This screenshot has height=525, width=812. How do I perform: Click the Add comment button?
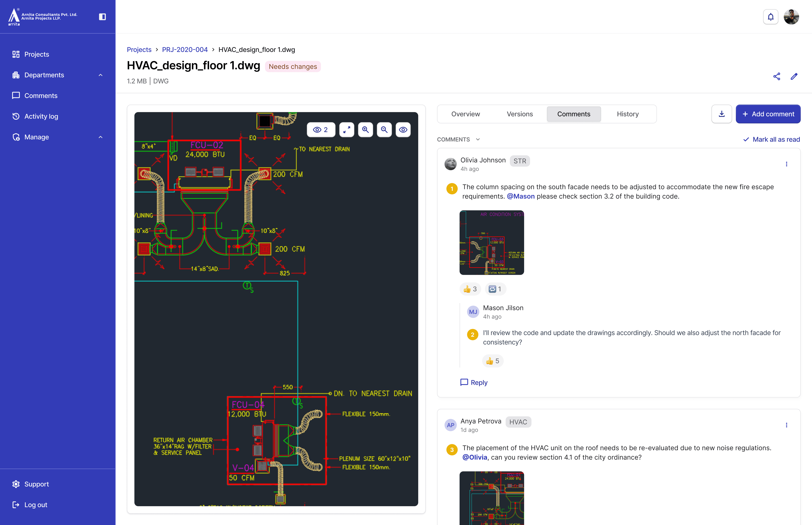[x=768, y=114]
